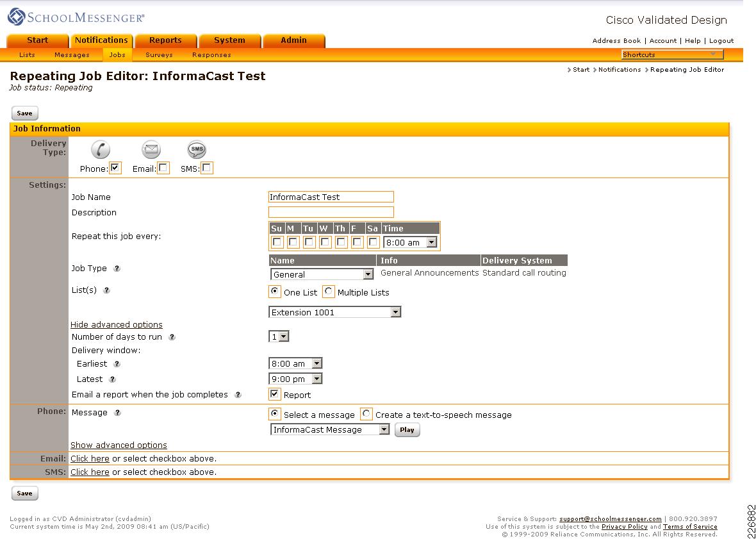
Task: Switch to the Reports tab
Action: point(165,40)
